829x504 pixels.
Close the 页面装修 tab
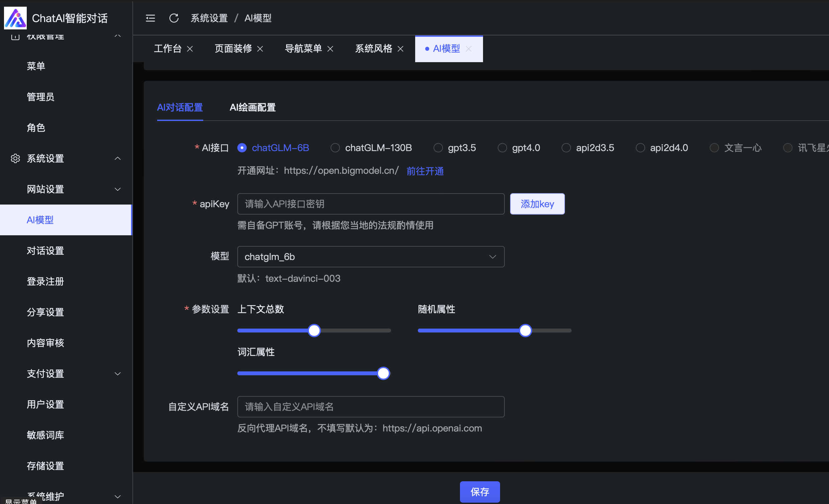(260, 49)
